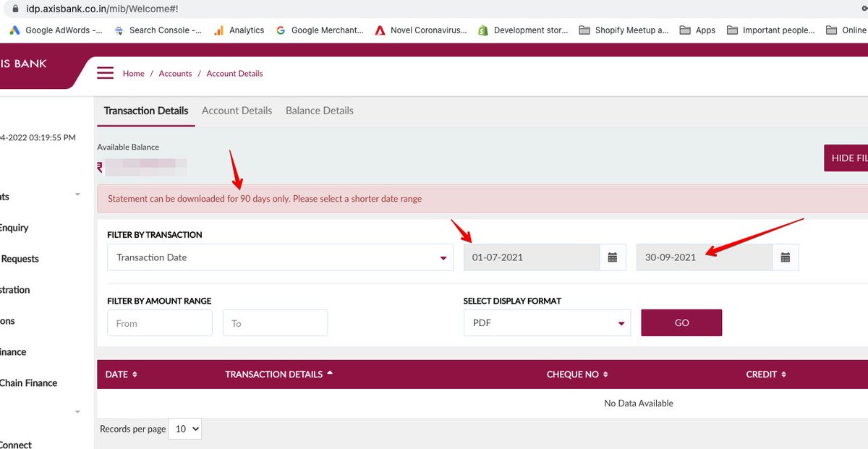
Task: Click the 90 days statement error message
Action: (x=265, y=199)
